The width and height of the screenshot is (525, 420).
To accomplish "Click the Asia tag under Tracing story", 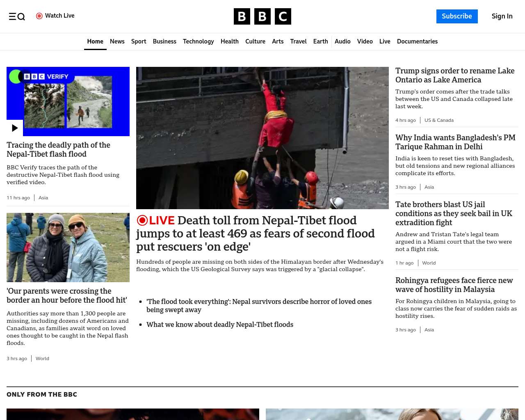I will [x=43, y=198].
